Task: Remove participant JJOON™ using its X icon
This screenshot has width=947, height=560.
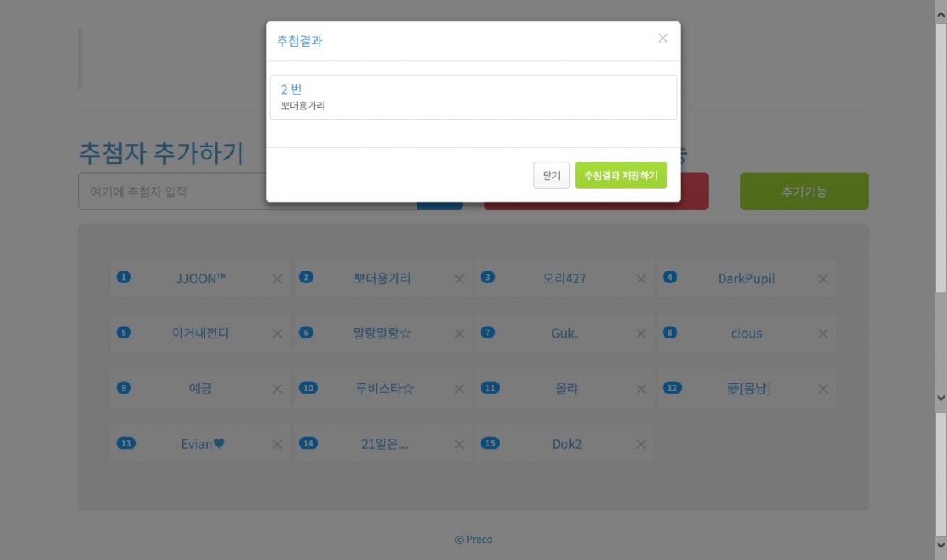Action: pos(277,279)
